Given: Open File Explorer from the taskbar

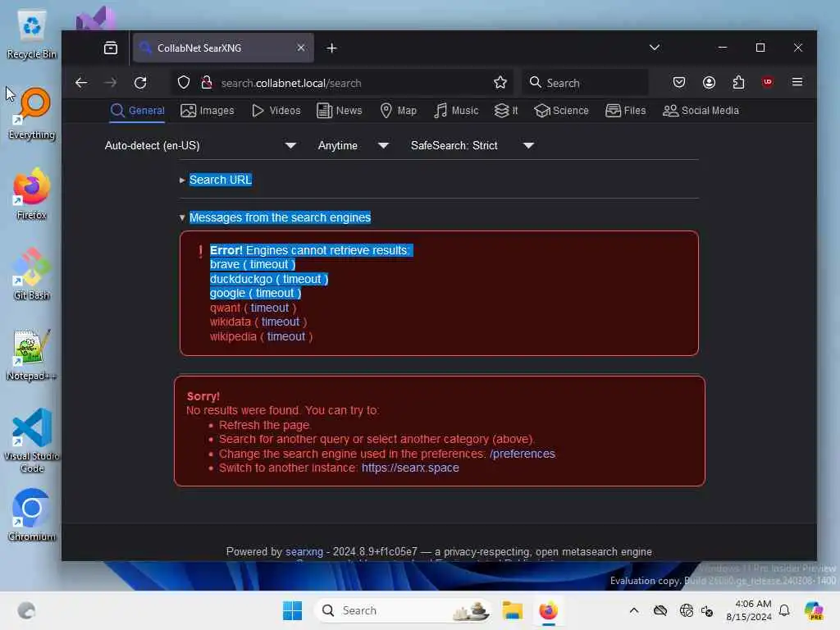Looking at the screenshot, I should click(x=512, y=610).
